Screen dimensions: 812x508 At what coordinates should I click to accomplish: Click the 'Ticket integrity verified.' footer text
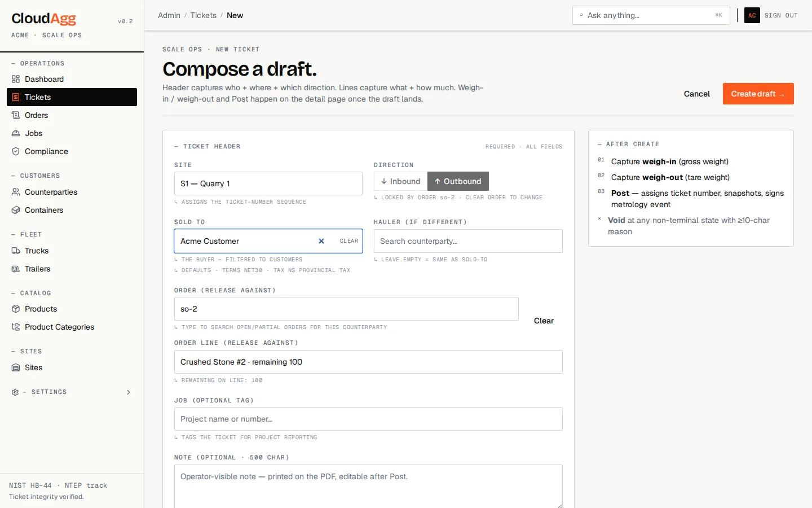pos(46,497)
